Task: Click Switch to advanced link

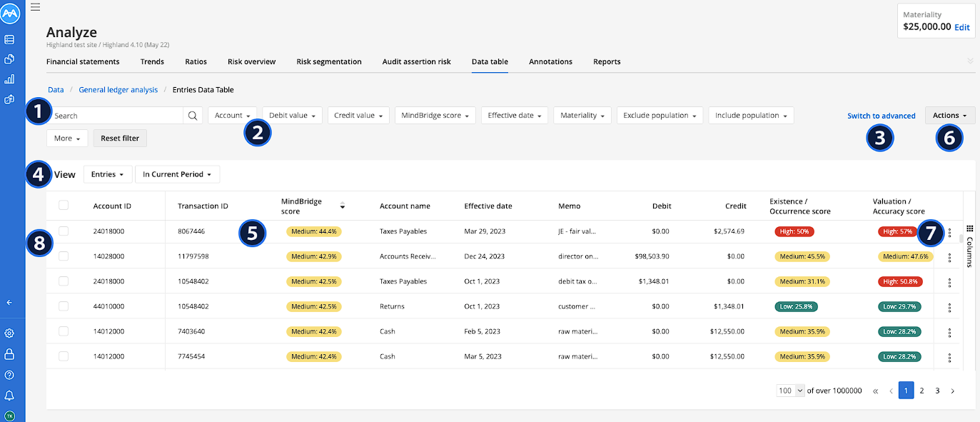Action: [x=881, y=116]
